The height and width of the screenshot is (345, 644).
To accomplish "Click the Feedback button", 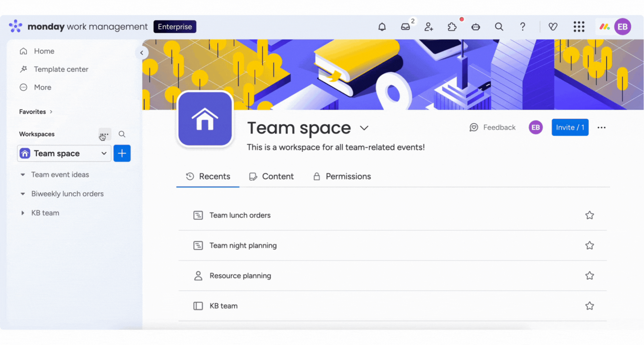I will coord(492,127).
